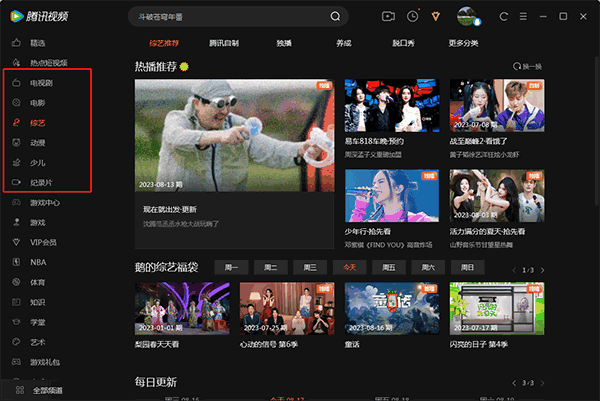Open the user avatar profile
The width and height of the screenshot is (600, 401).
click(468, 16)
